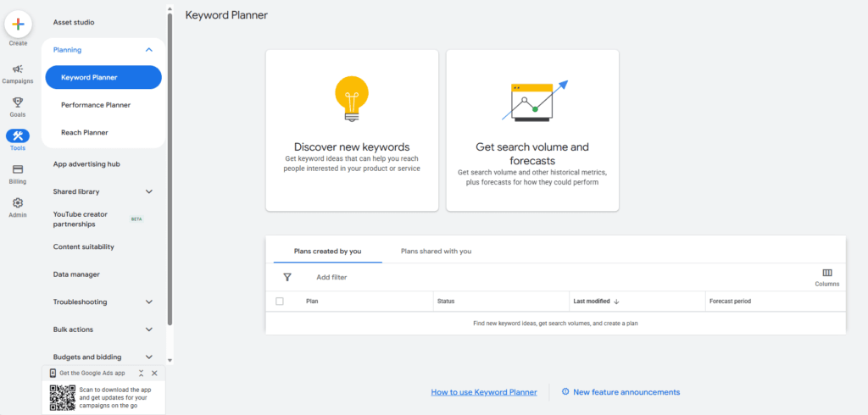Collapse the Google Ads app banner
Viewport: 868px width, 415px height.
(142, 373)
